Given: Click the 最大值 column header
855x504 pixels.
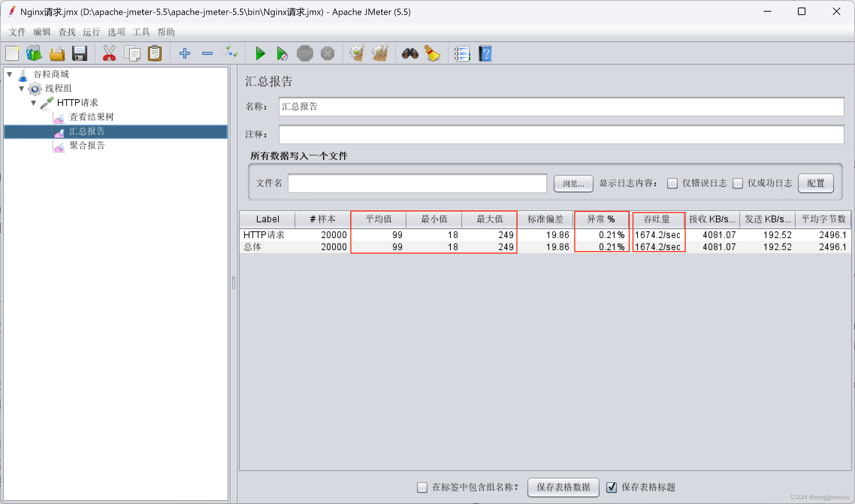Looking at the screenshot, I should [489, 219].
